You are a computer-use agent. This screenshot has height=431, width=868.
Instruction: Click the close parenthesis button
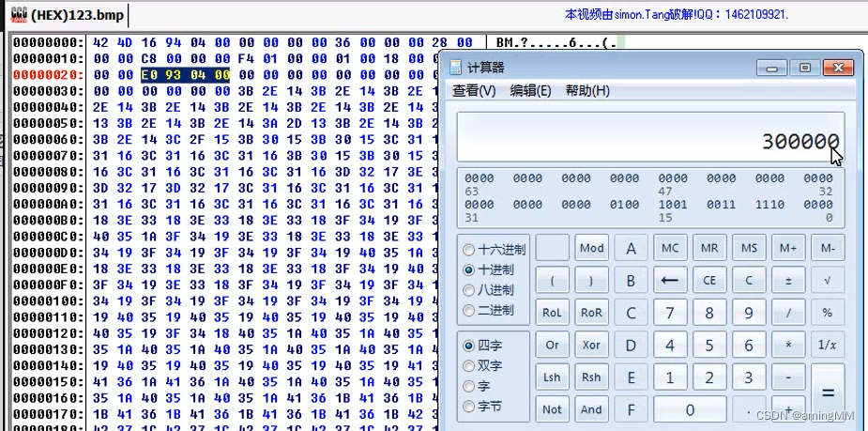coord(591,280)
